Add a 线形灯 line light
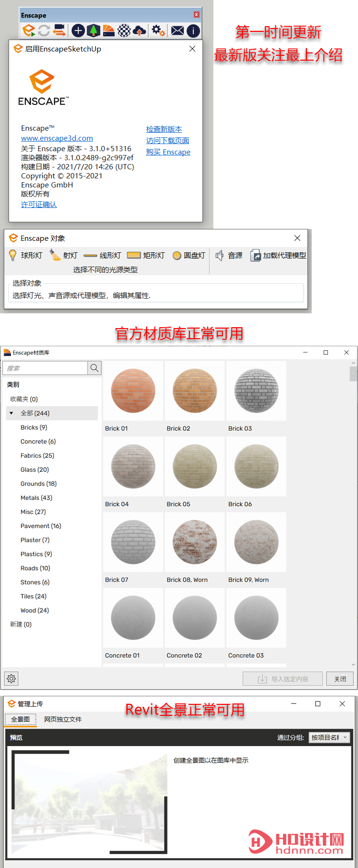The height and width of the screenshot is (868, 358). tap(102, 255)
